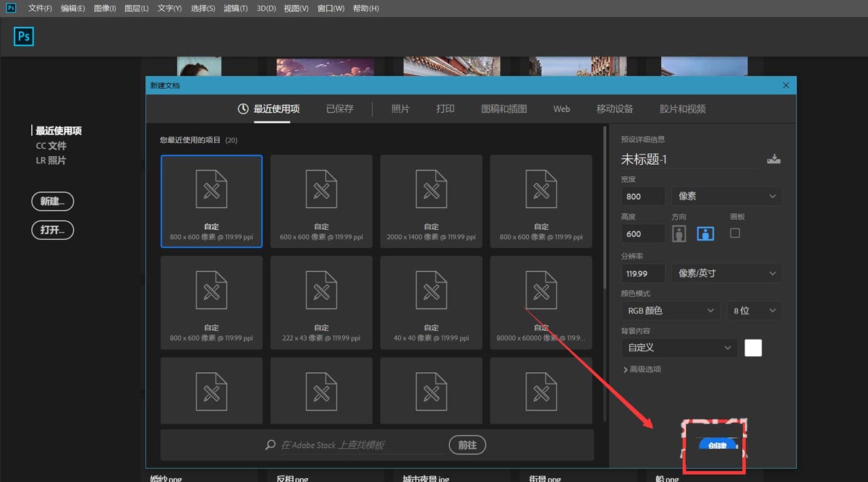This screenshot has height=482, width=868.
Task: Open the 图像(I) menu
Action: coord(105,9)
